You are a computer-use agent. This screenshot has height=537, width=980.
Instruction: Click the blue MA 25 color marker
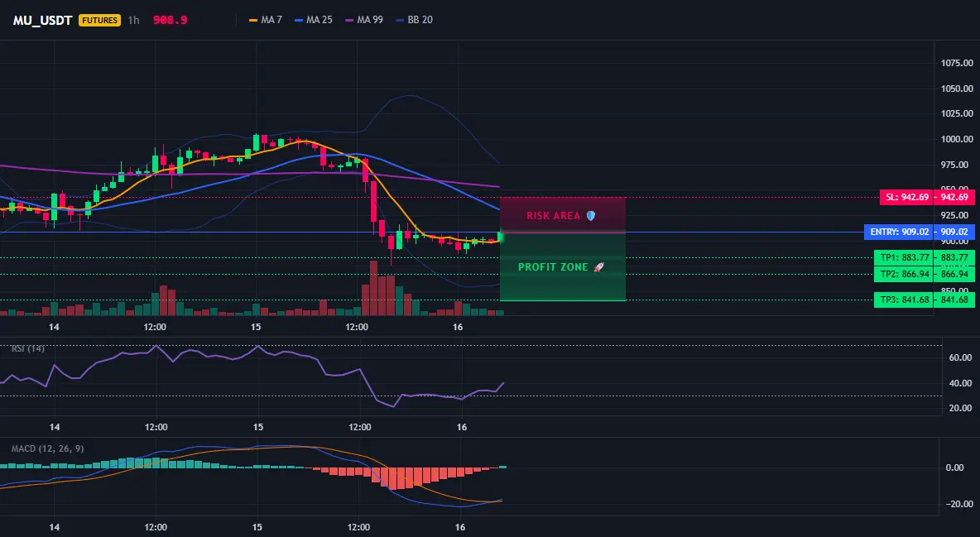299,20
